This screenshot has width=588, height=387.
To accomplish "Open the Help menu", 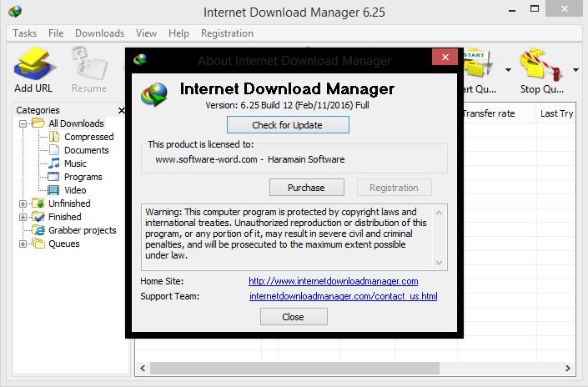I will (178, 33).
